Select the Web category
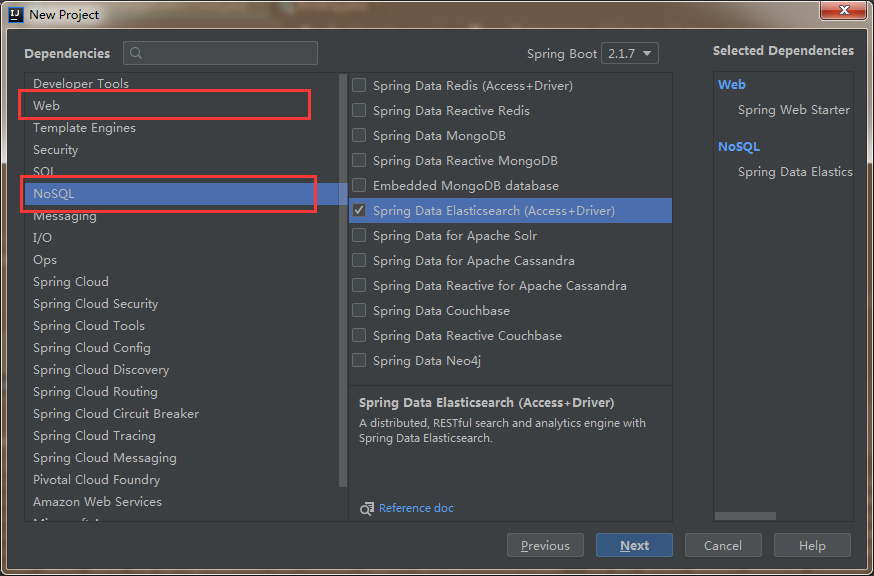Image resolution: width=874 pixels, height=576 pixels. click(x=182, y=105)
